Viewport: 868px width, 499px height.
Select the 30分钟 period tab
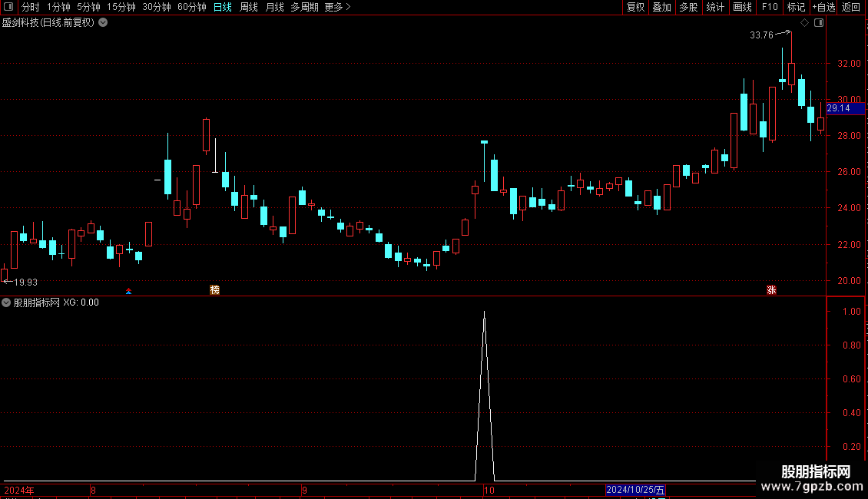[157, 7]
